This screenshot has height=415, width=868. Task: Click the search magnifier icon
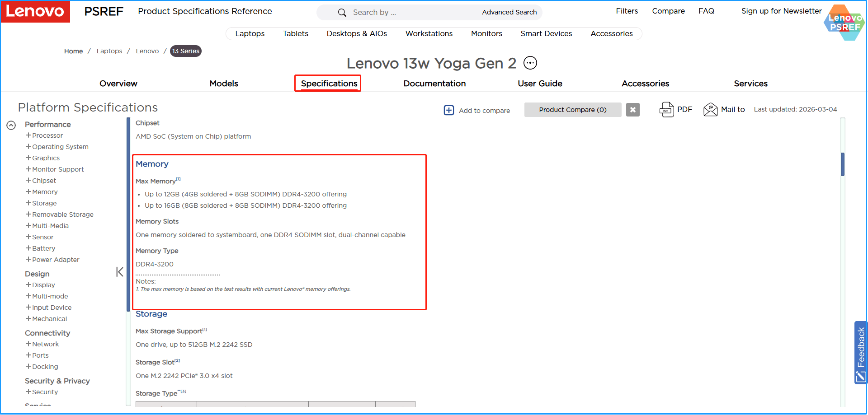pyautogui.click(x=342, y=12)
